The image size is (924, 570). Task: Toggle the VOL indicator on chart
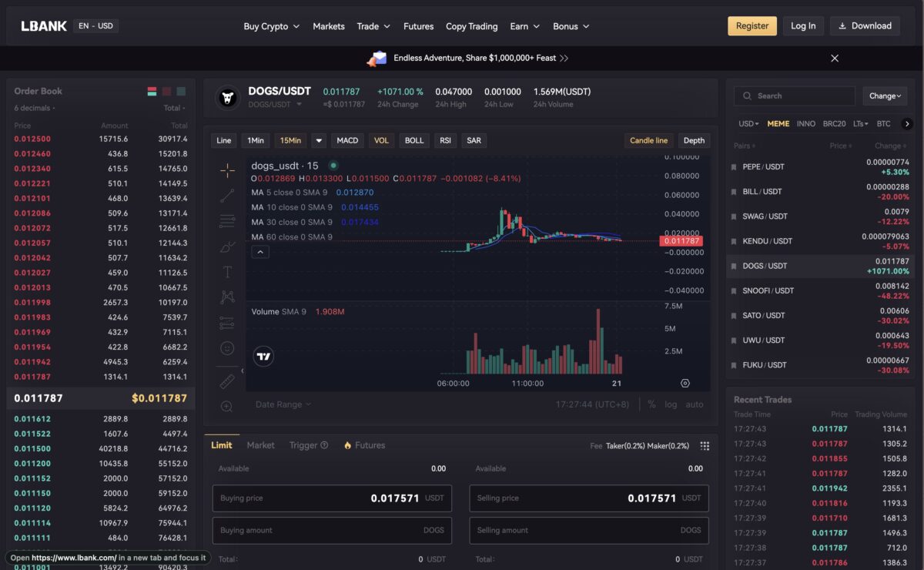coord(381,140)
